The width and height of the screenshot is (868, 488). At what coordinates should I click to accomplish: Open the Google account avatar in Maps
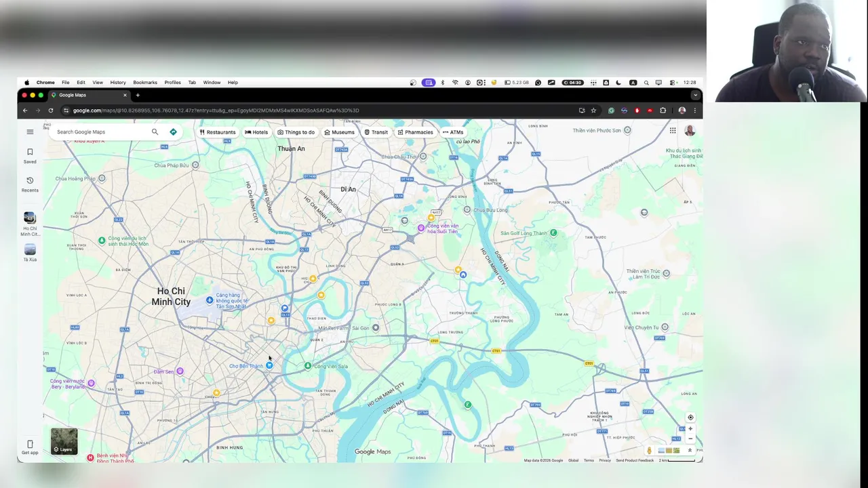point(690,131)
